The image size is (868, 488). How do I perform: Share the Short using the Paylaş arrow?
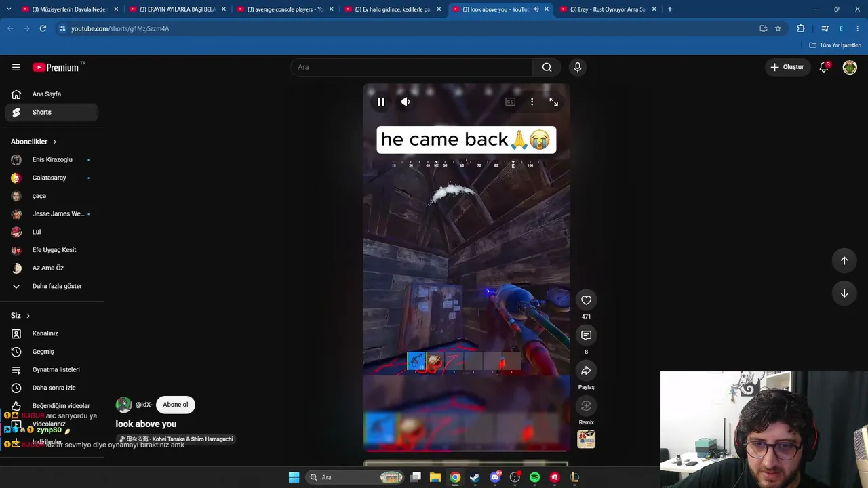(x=586, y=371)
